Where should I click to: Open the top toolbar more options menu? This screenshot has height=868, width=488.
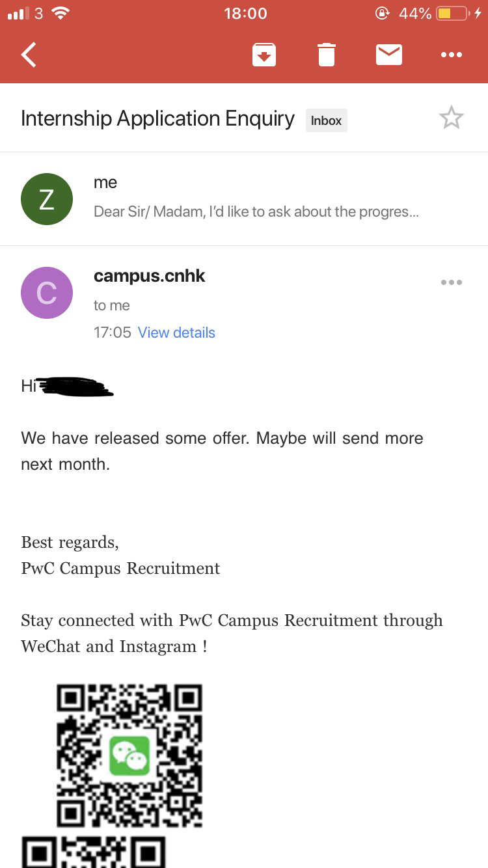coord(451,55)
